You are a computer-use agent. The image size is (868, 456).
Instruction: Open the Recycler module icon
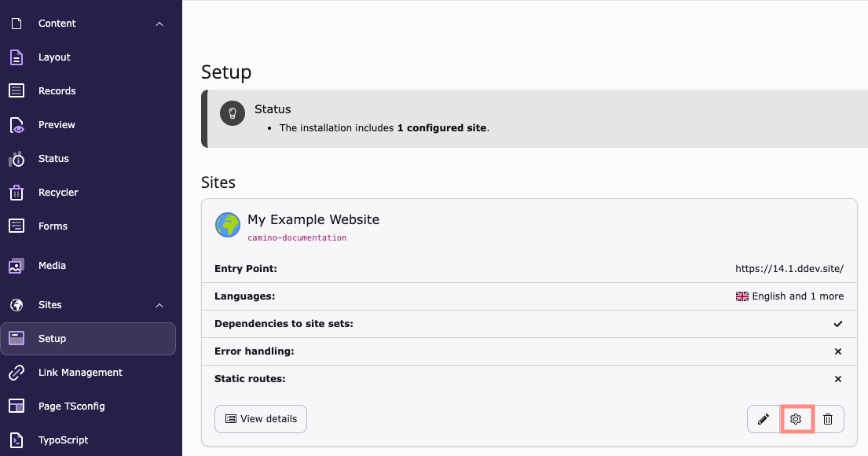coord(16,192)
